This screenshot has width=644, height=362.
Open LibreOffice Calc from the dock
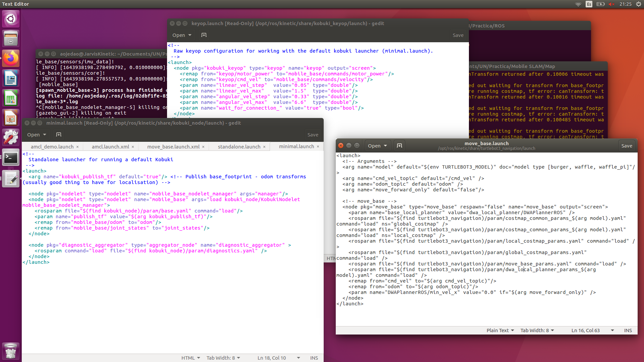(11, 99)
